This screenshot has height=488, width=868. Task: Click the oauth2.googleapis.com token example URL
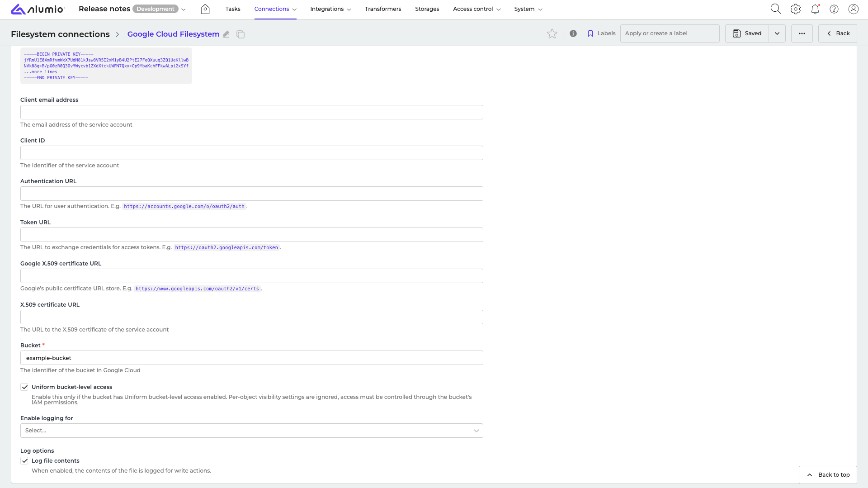click(x=226, y=248)
